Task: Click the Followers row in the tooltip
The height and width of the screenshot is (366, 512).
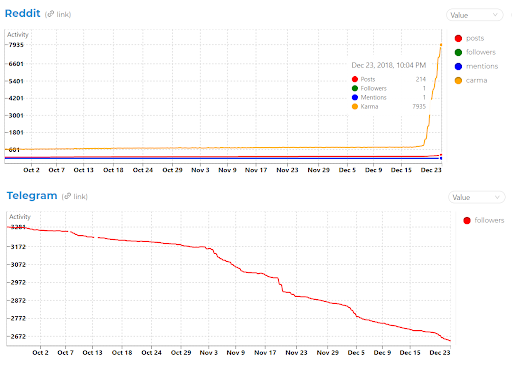Action: pyautogui.click(x=389, y=88)
